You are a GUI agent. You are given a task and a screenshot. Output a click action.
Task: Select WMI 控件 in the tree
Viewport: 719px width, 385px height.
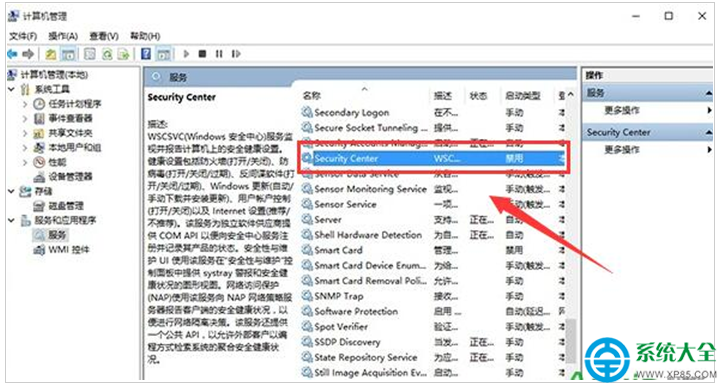pos(69,250)
